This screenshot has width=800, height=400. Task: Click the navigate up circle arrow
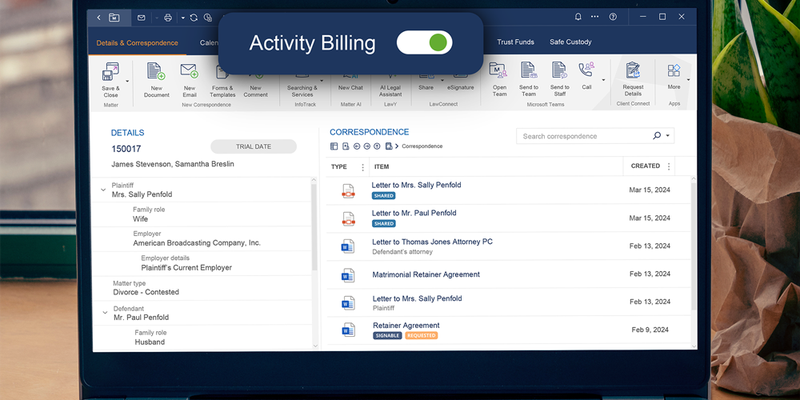coord(377,146)
